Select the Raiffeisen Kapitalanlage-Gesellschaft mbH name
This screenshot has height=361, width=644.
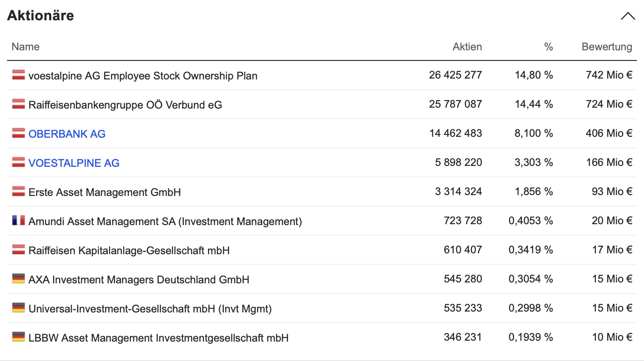129,251
